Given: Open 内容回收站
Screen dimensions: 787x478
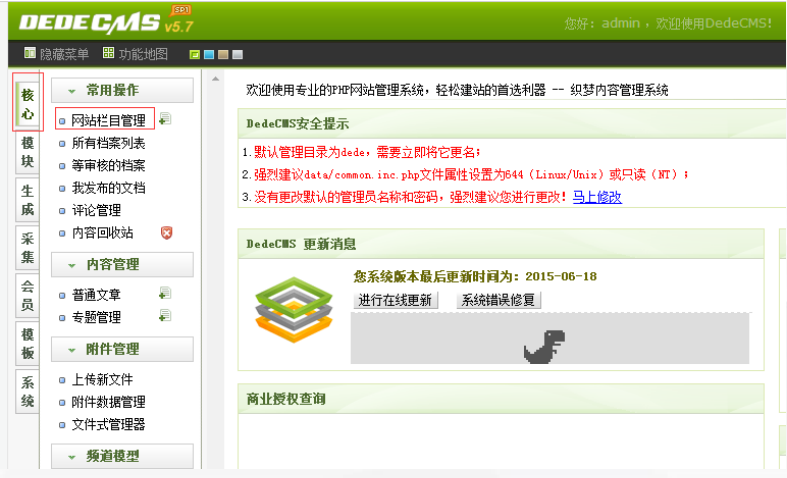Looking at the screenshot, I should [x=102, y=232].
